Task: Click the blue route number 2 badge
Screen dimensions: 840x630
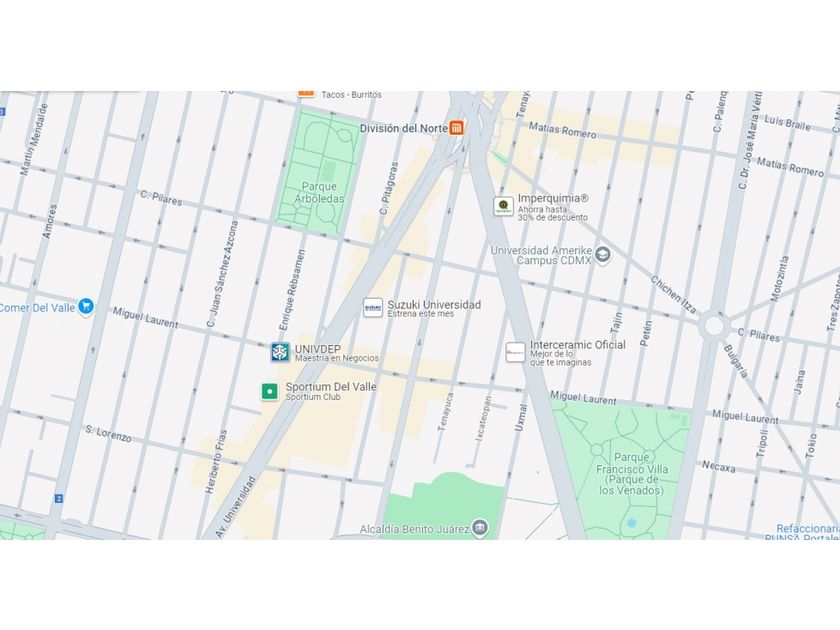Action: pos(59,499)
